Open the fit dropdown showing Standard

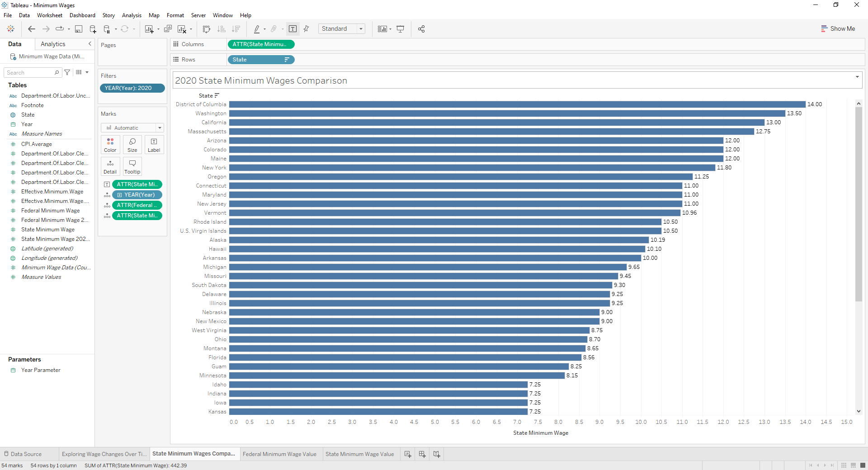click(341, 28)
